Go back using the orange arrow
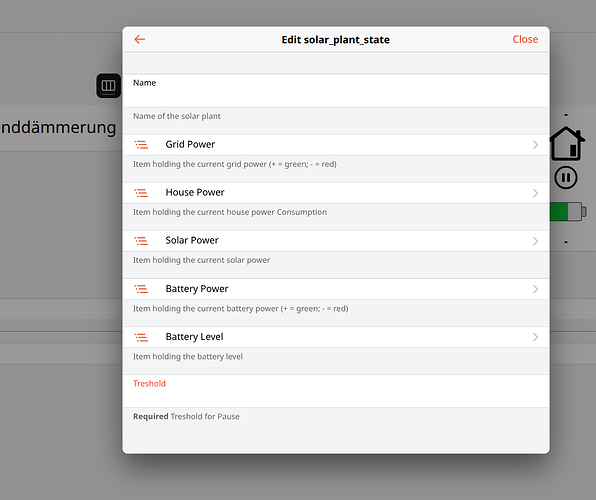This screenshot has height=500, width=596. pyautogui.click(x=140, y=39)
